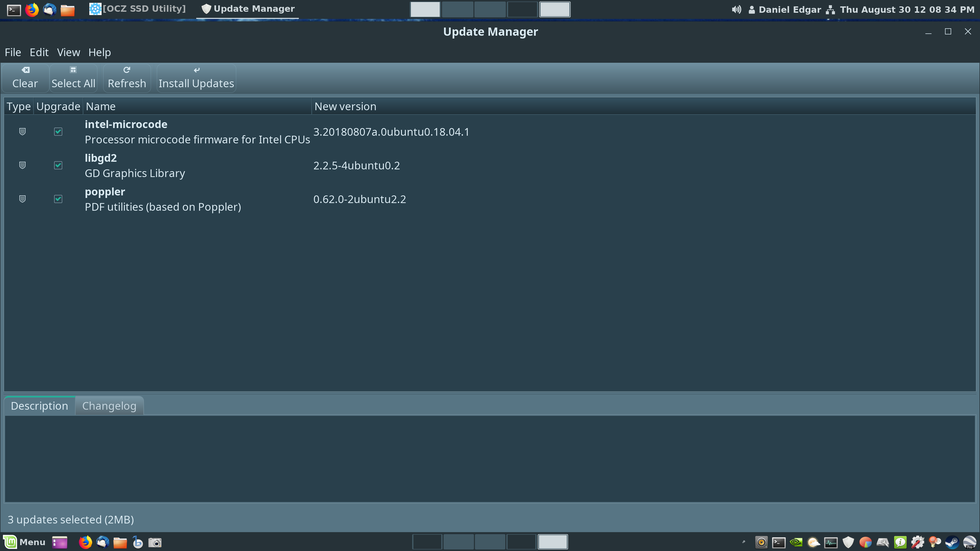The image size is (980, 551).
Task: Open the system monitor tray icon
Action: pyautogui.click(x=831, y=542)
